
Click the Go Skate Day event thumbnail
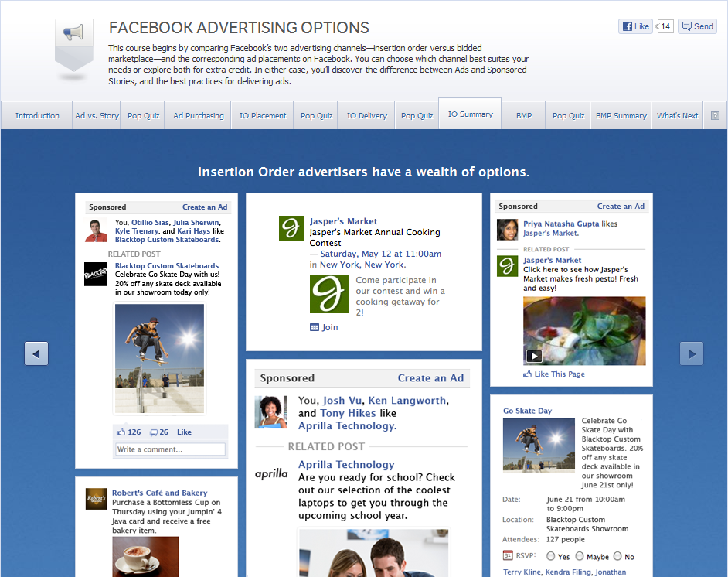(x=539, y=445)
